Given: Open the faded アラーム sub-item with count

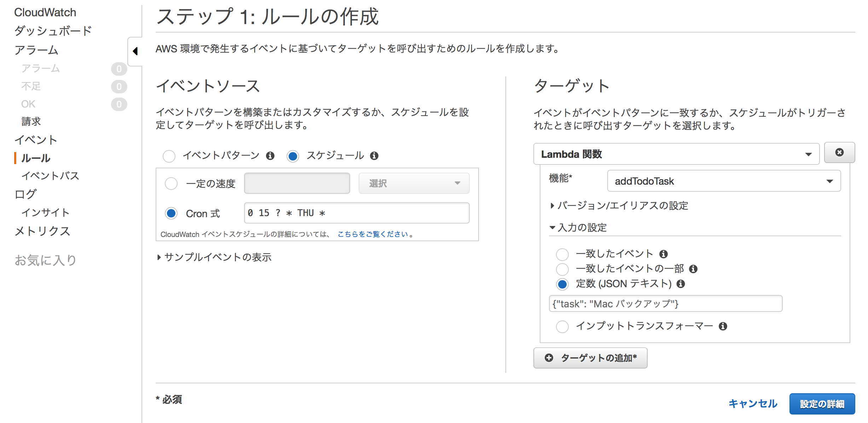Looking at the screenshot, I should point(41,68).
